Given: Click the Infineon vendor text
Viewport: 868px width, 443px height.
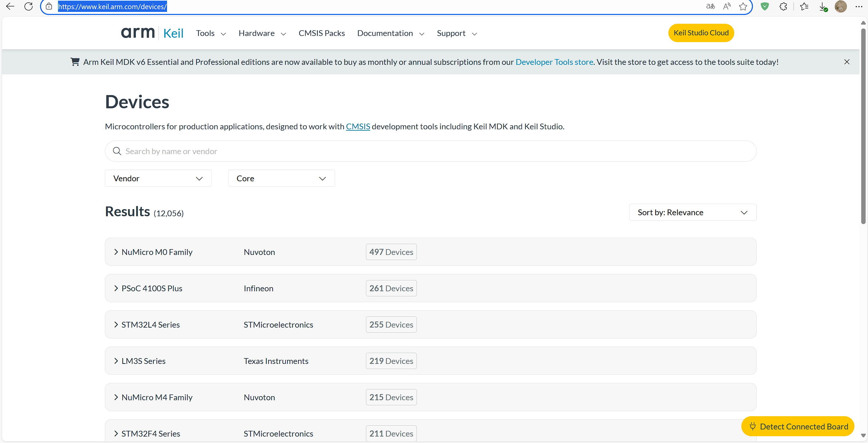Looking at the screenshot, I should point(259,289).
